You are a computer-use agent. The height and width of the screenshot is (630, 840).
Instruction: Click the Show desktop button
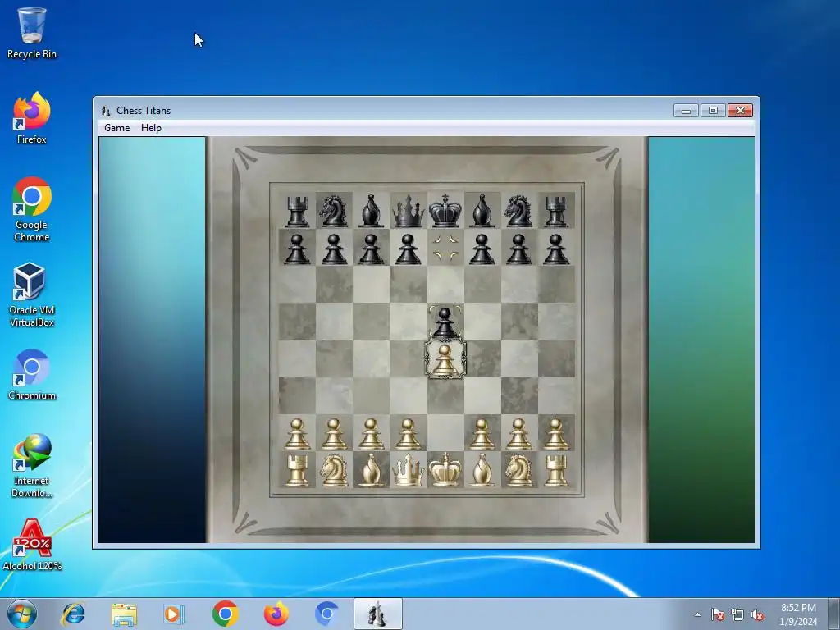click(x=834, y=614)
